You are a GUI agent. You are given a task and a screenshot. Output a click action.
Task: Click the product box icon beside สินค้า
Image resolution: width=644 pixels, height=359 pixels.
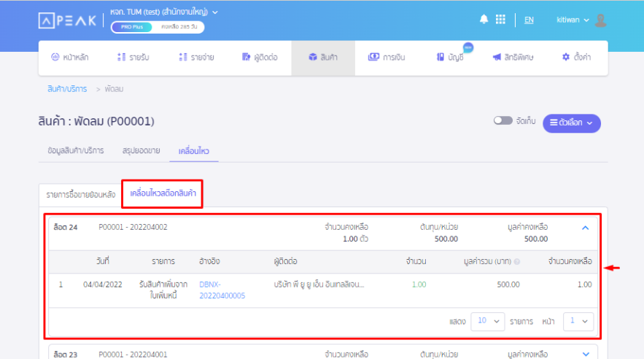coord(313,57)
